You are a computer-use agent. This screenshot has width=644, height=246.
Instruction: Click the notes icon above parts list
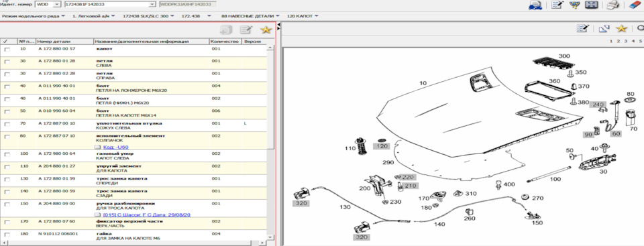(x=246, y=29)
